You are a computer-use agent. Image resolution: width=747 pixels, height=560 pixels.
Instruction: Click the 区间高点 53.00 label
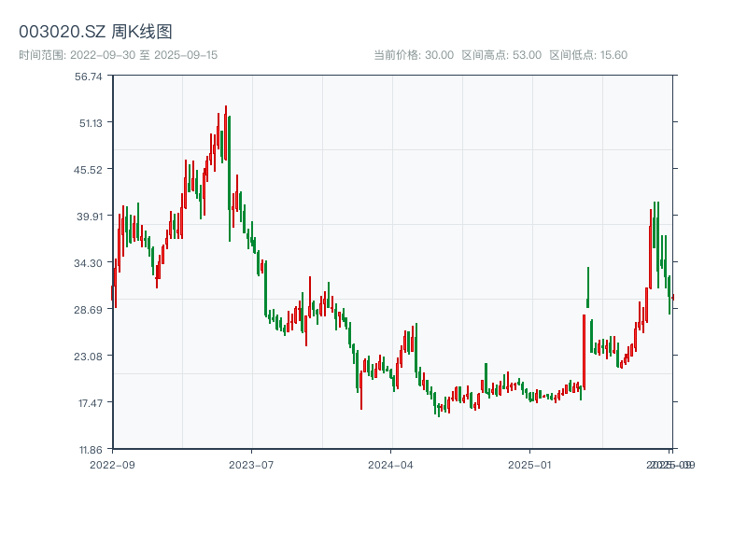click(501, 55)
